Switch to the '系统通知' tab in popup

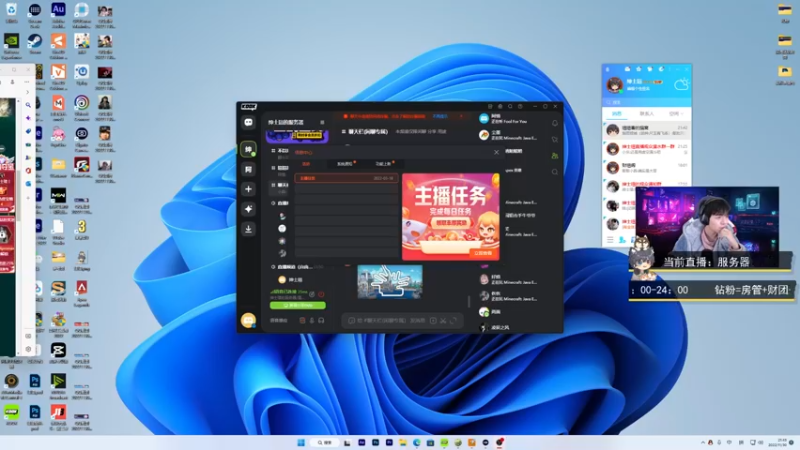(345, 164)
